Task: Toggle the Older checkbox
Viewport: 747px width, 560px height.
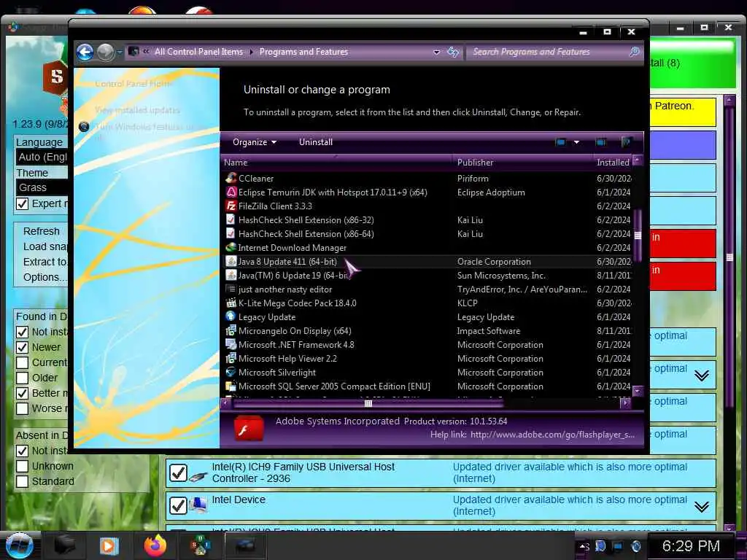Action: pos(23,378)
